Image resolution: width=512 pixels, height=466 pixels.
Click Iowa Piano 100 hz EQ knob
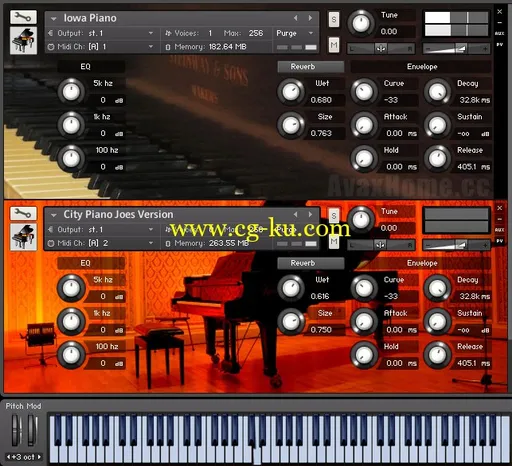pyautogui.click(x=71, y=158)
